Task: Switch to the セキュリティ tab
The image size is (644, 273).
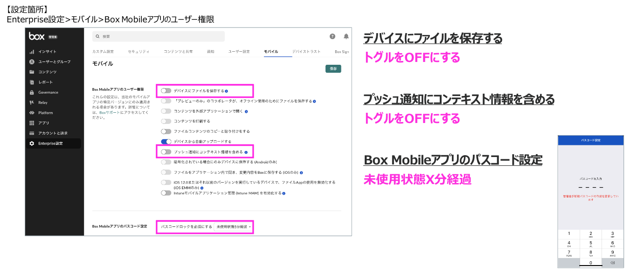Action: coord(138,52)
